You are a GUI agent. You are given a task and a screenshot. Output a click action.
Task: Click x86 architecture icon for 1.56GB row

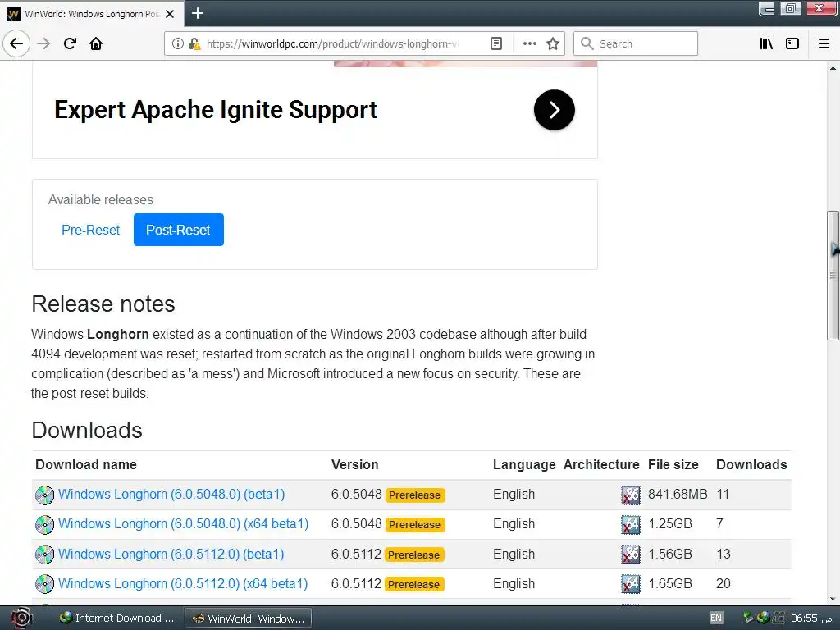[631, 555]
